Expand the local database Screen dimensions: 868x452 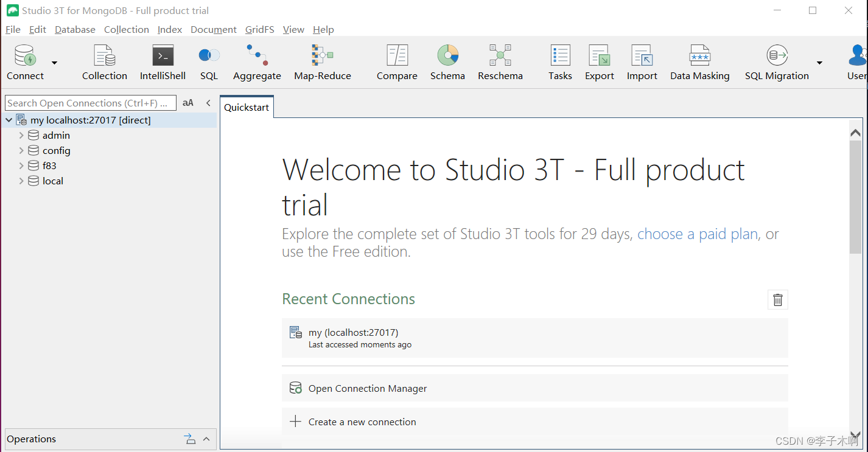pos(21,181)
